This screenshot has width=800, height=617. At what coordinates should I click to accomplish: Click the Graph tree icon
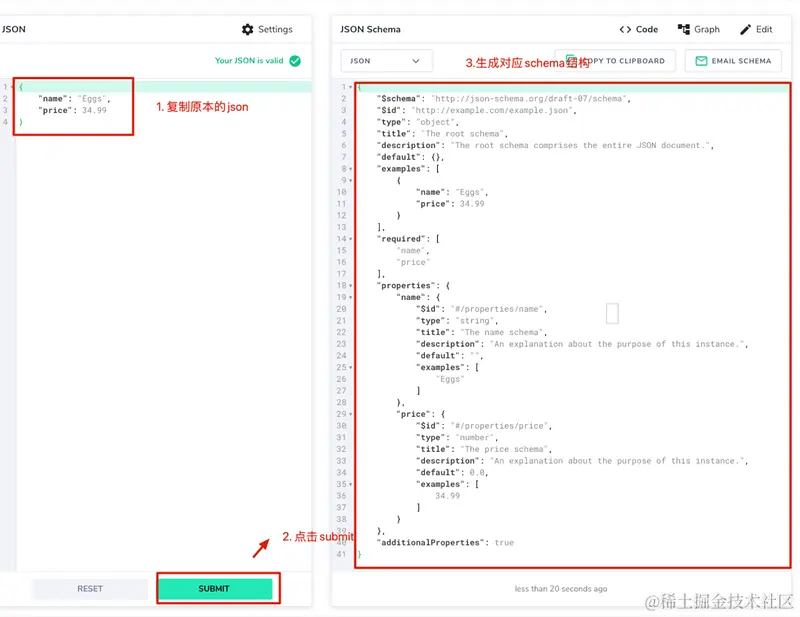coord(684,29)
